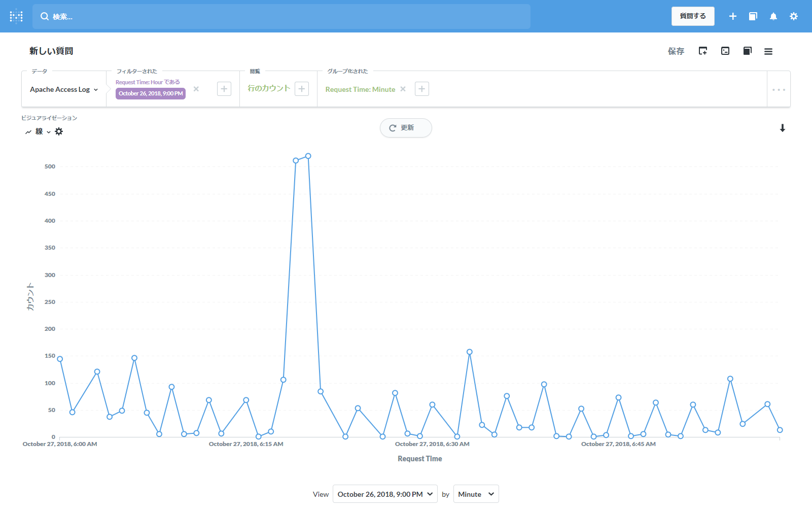The width and height of the screenshot is (812, 511).
Task: Open the SQL console view icon
Action: [x=725, y=51]
